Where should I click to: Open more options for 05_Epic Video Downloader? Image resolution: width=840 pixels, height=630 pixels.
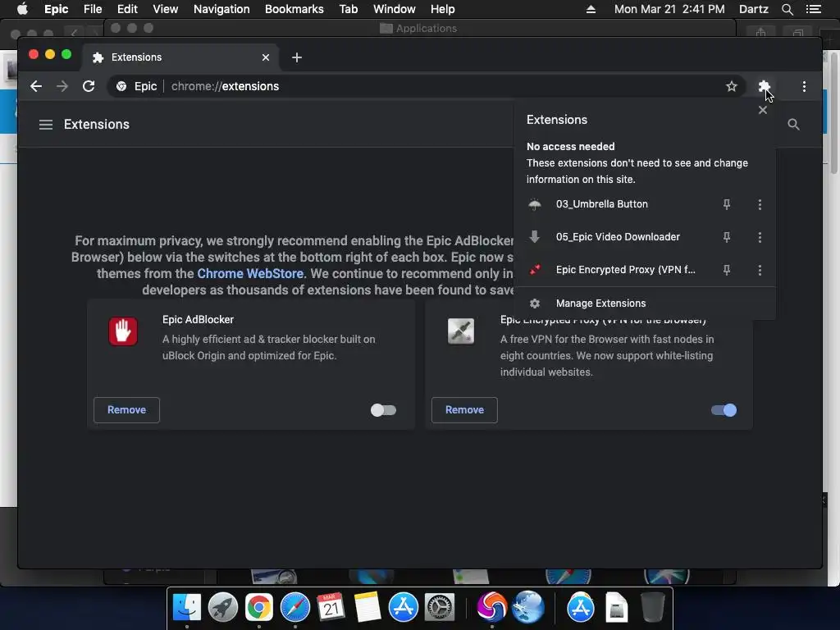[x=759, y=237]
